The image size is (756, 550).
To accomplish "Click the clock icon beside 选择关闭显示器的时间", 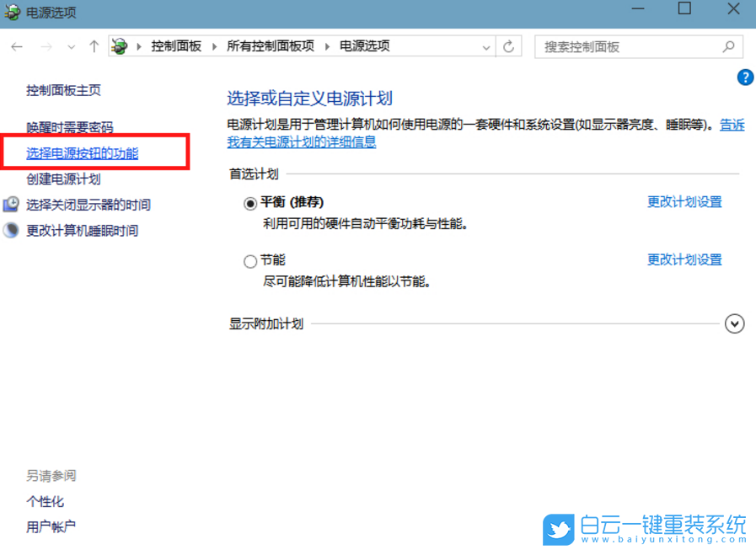I will point(11,204).
